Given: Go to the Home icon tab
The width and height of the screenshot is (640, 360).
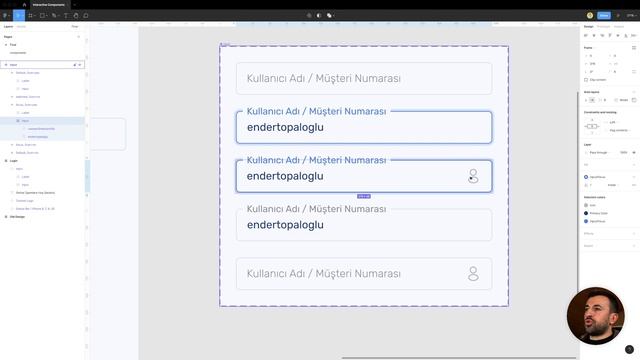Looking at the screenshot, I should (24, 5).
